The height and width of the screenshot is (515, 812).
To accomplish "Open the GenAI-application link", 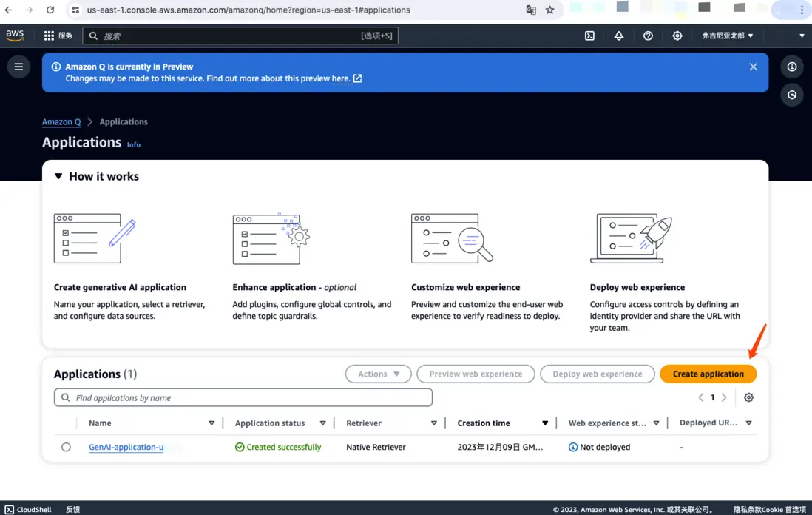I will point(126,447).
